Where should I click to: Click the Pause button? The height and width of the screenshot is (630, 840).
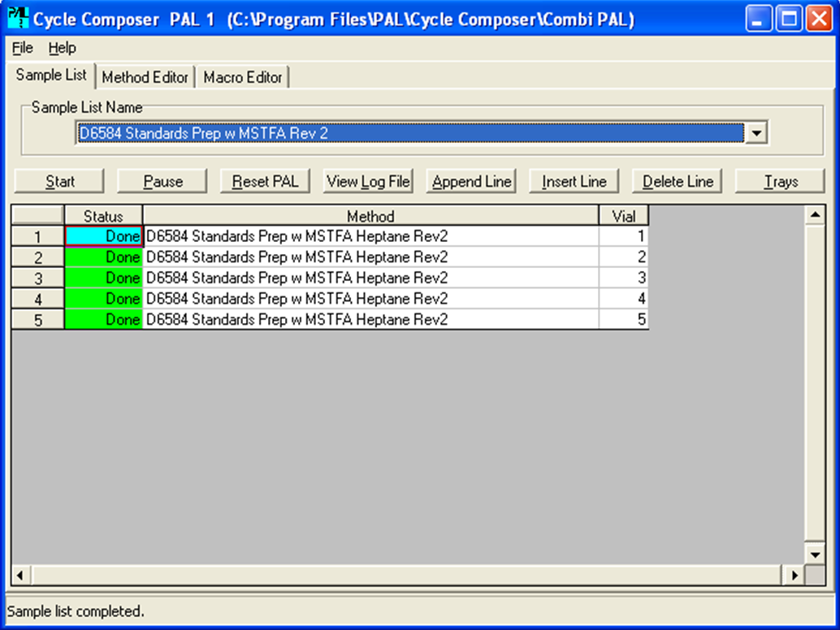pos(162,182)
